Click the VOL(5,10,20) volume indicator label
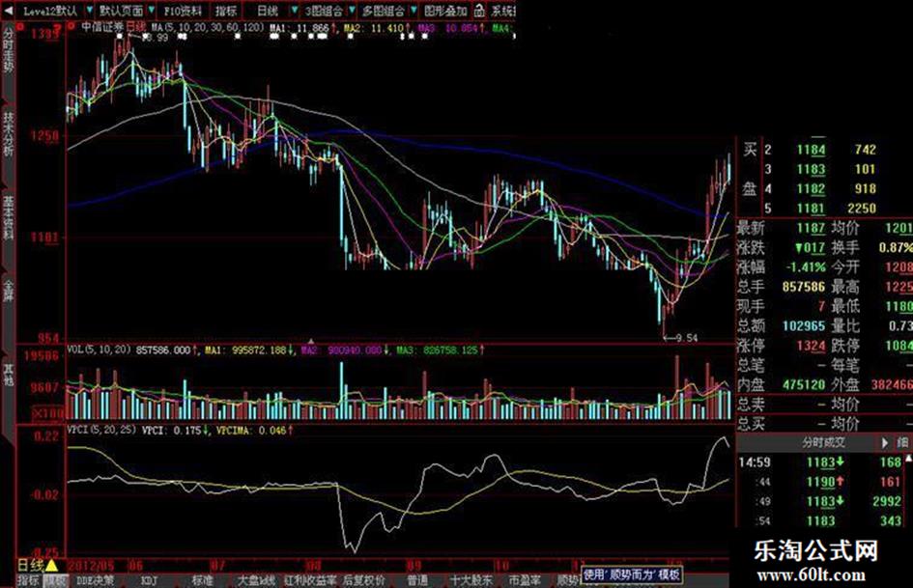 pyautogui.click(x=99, y=350)
